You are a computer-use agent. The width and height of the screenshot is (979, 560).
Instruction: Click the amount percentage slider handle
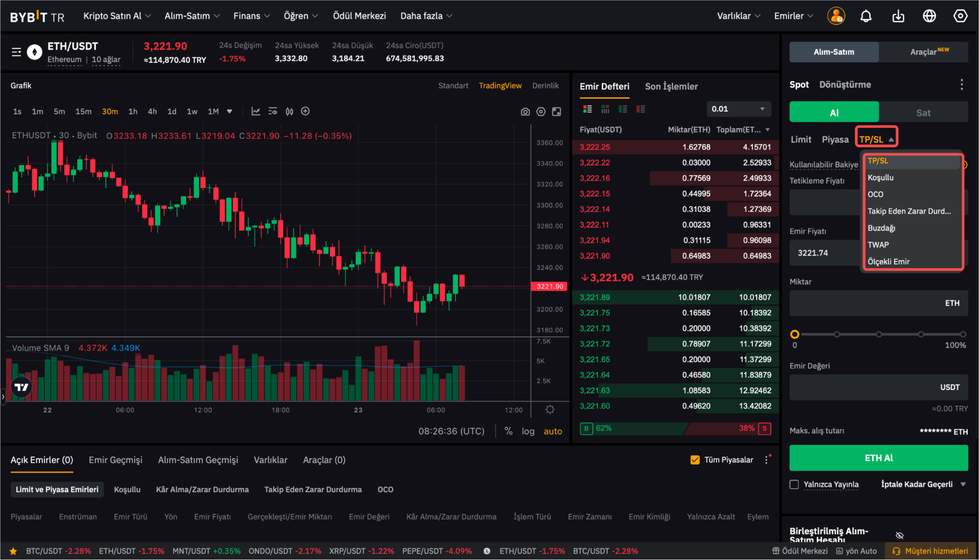(794, 334)
